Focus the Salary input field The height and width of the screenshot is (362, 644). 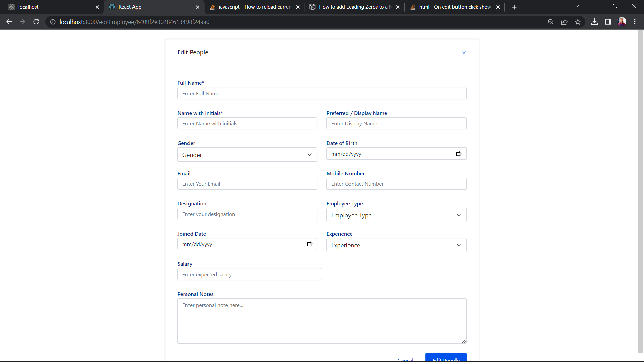click(250, 274)
